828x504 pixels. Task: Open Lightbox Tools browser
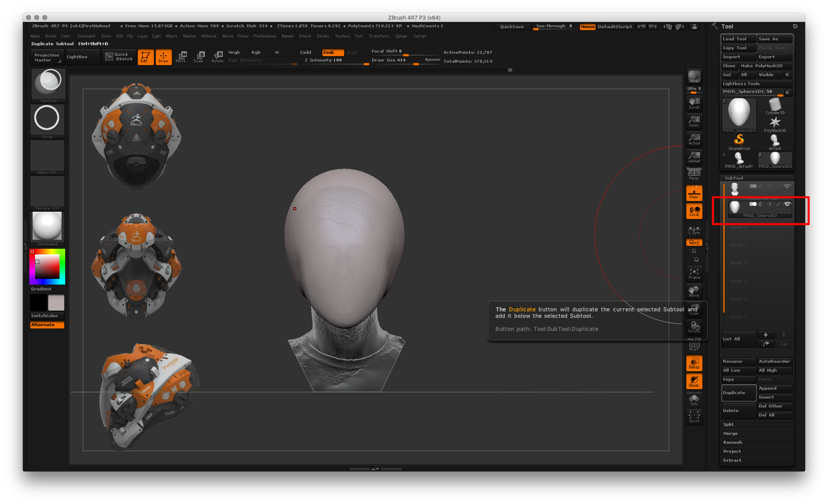tap(757, 83)
